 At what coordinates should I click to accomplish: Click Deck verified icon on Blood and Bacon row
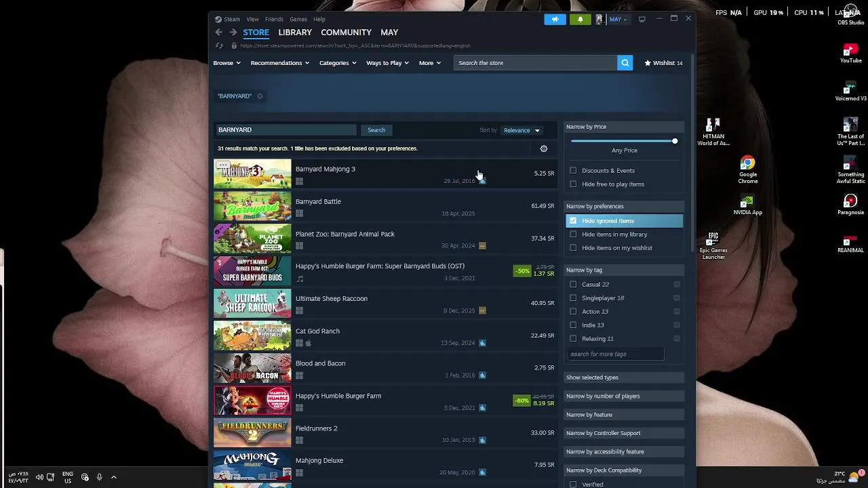coord(482,375)
